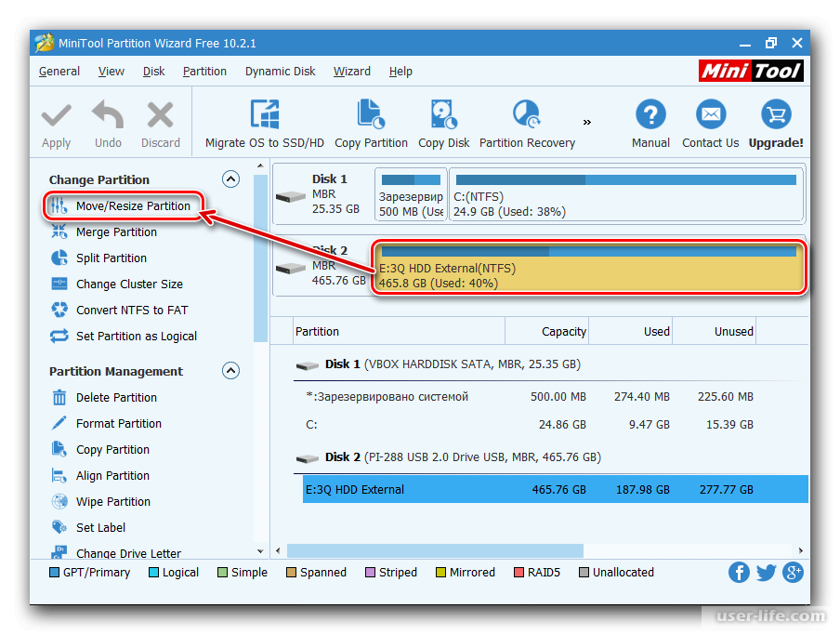Viewport: 840px width, 635px height.
Task: Click the RAID5 legend color swatch
Action: click(518, 573)
